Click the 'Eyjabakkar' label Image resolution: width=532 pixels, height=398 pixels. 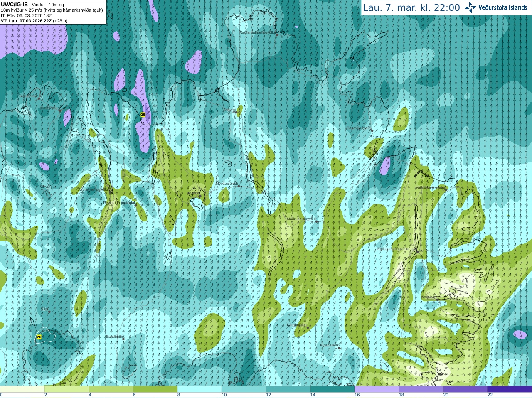pyautogui.click(x=330, y=345)
